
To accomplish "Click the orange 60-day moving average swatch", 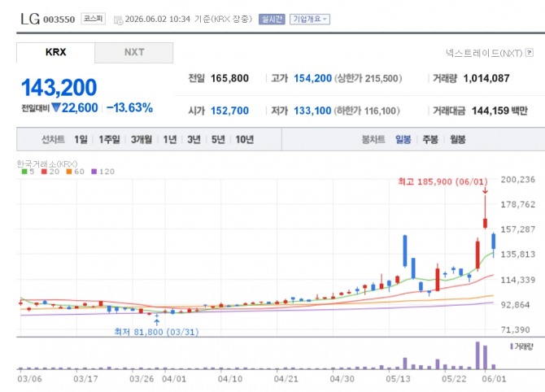I will click(x=69, y=172).
